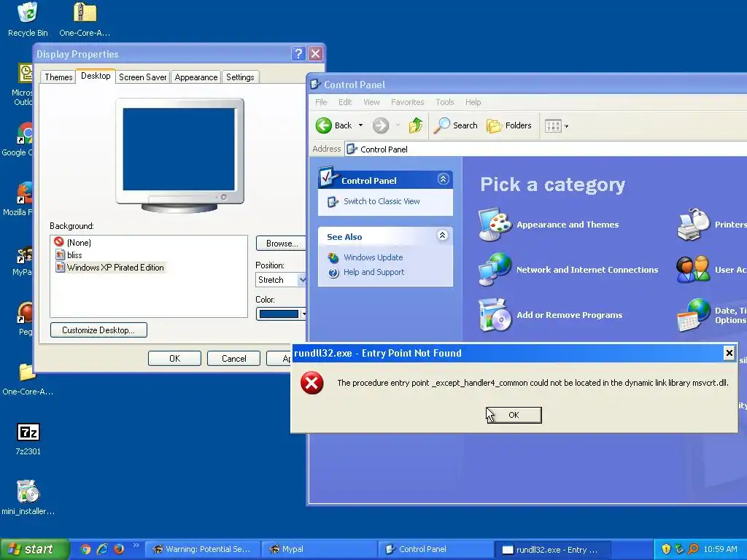Click the Back arrow in Control Panel
The width and height of the screenshot is (747, 560).
pyautogui.click(x=323, y=125)
